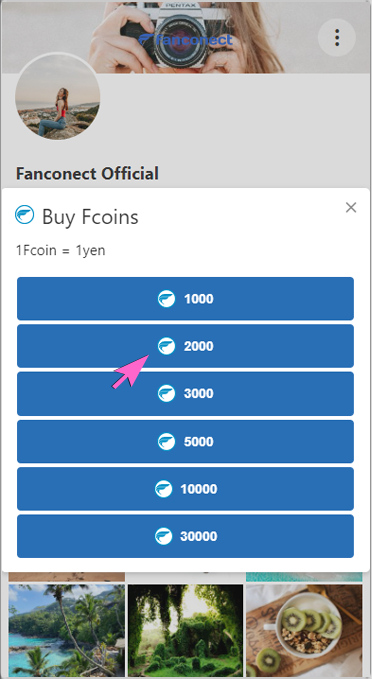Buy 1000 Fcoins
This screenshot has height=679, width=372.
point(185,299)
